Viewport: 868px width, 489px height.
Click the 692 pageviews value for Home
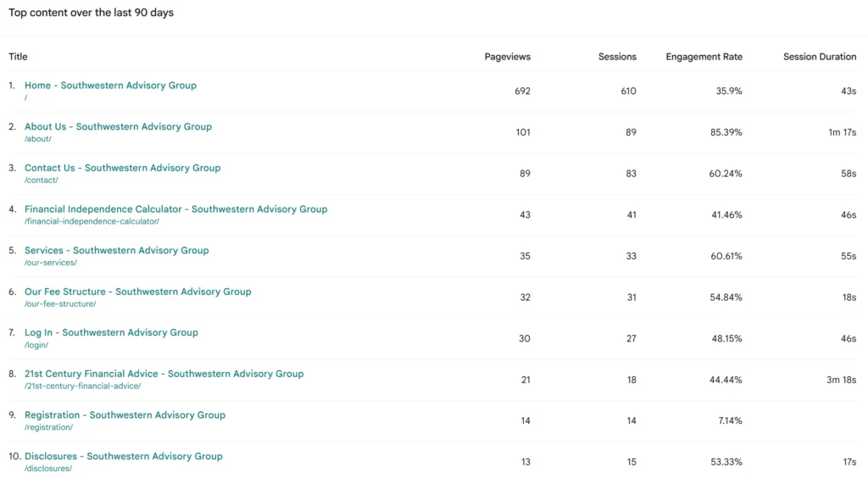(x=522, y=91)
